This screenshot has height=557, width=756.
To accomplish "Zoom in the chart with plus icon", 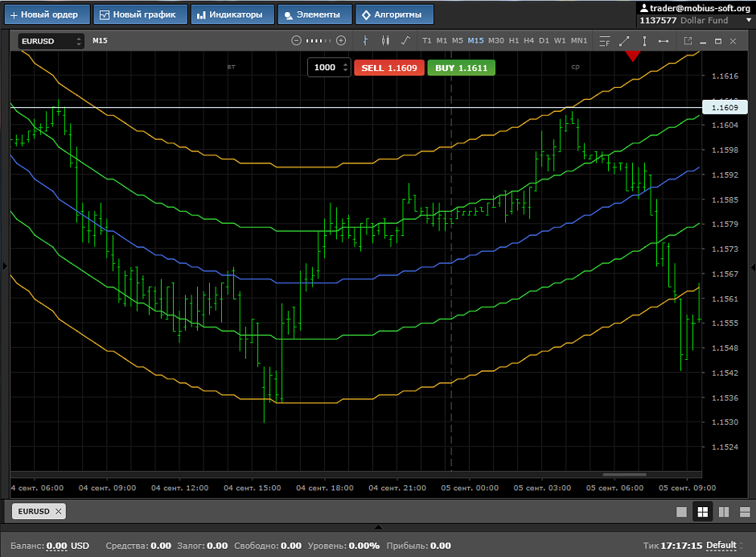I will [x=341, y=40].
